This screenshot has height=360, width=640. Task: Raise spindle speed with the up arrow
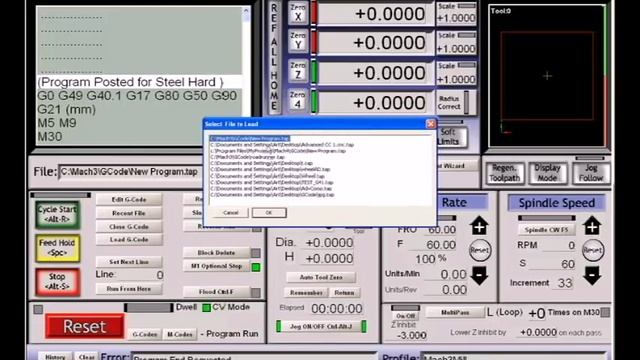[x=592, y=226]
